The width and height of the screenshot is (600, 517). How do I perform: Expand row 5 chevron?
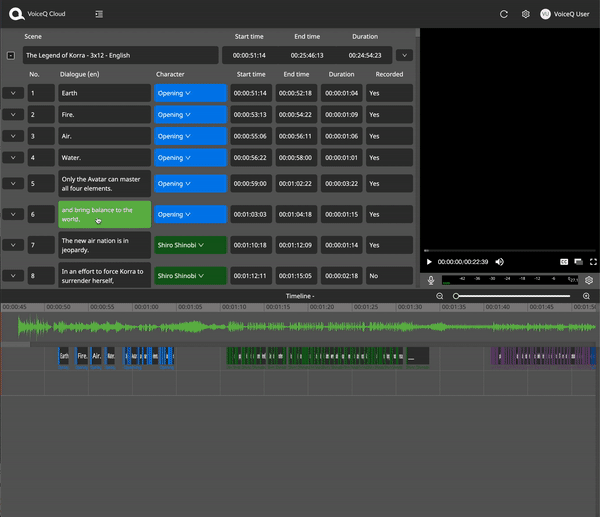pyautogui.click(x=13, y=183)
